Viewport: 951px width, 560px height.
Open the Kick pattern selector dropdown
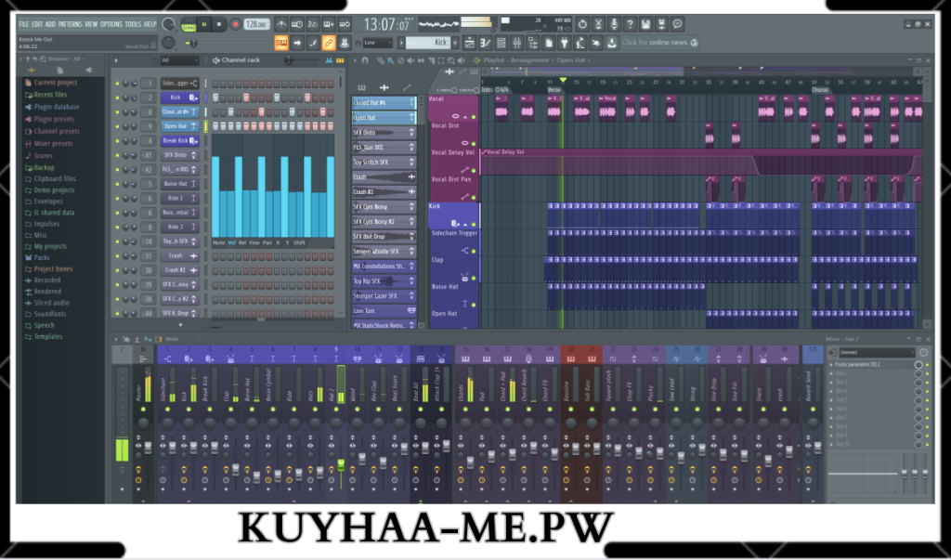pos(429,43)
